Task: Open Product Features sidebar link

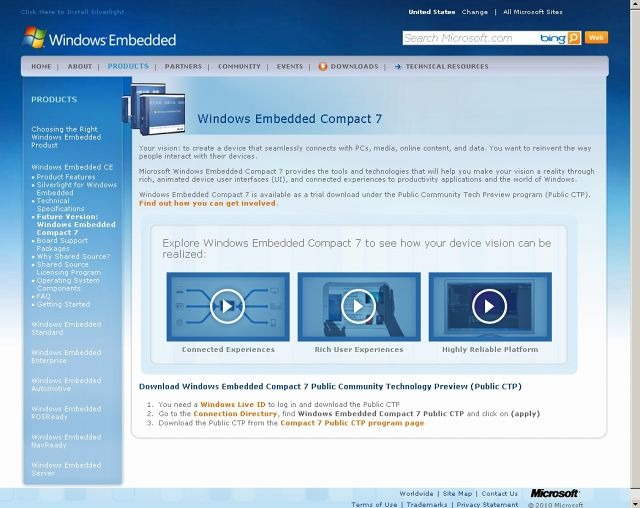Action: coord(66,177)
